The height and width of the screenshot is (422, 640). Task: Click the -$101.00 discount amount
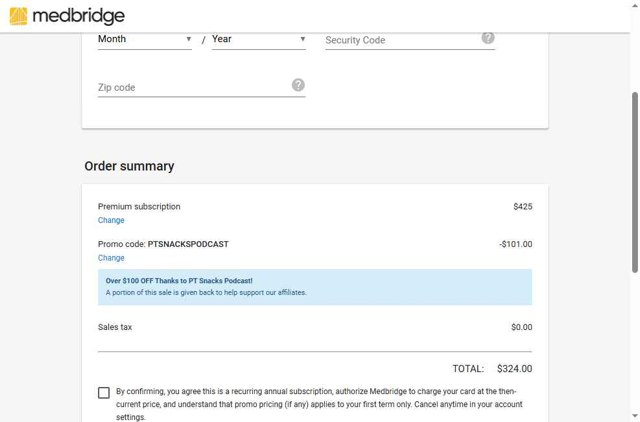click(516, 244)
